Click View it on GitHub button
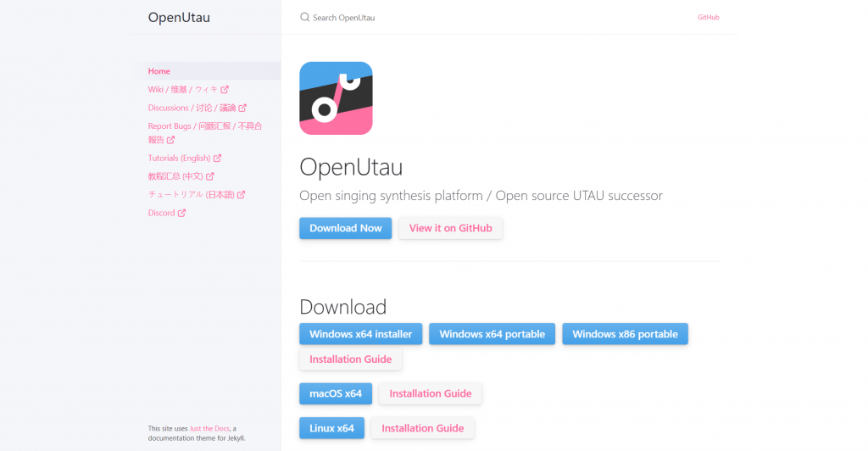This screenshot has height=451, width=868. (451, 228)
